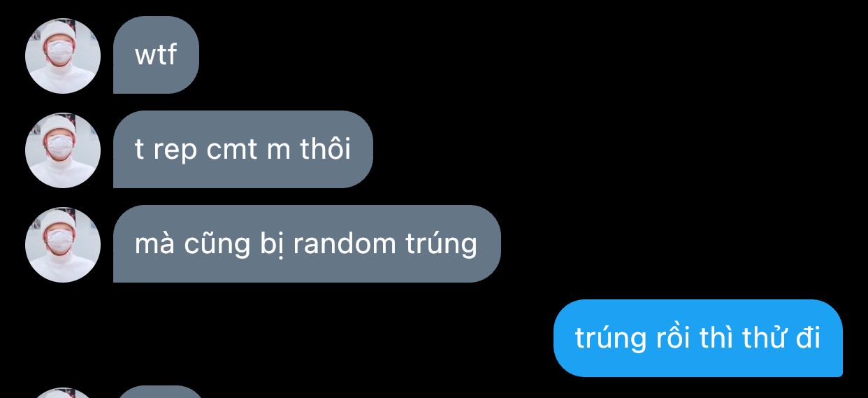Open the avatar beside the "wtf" message

tap(63, 55)
